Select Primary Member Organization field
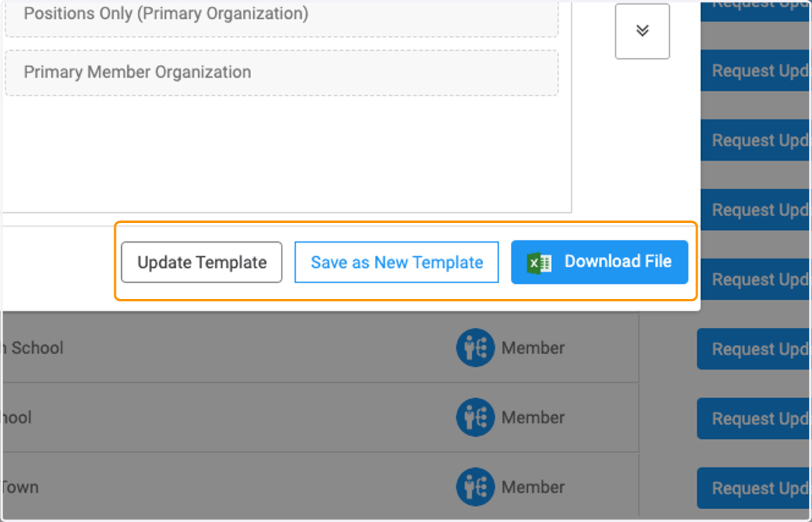 (x=281, y=72)
